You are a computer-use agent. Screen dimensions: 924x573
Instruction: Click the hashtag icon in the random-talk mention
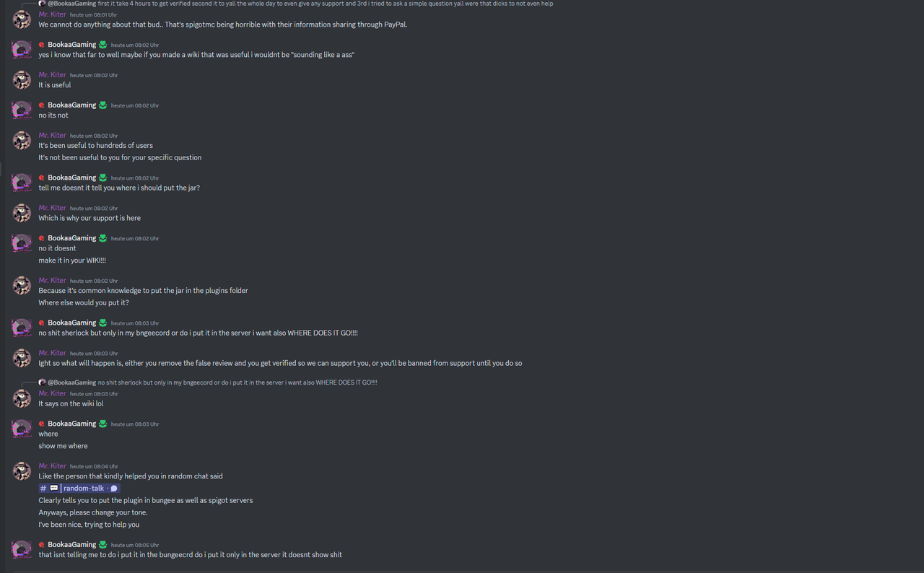tap(43, 489)
